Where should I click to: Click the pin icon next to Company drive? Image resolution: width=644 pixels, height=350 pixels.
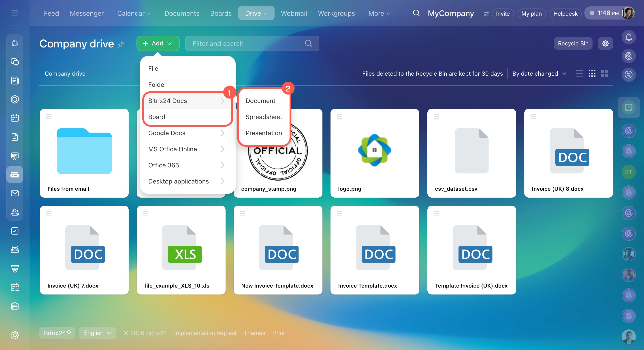pyautogui.click(x=121, y=45)
